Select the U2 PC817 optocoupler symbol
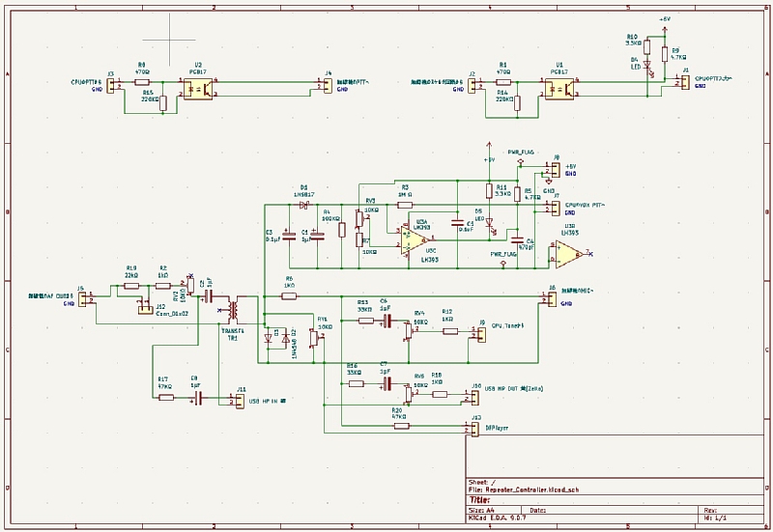 coord(198,86)
